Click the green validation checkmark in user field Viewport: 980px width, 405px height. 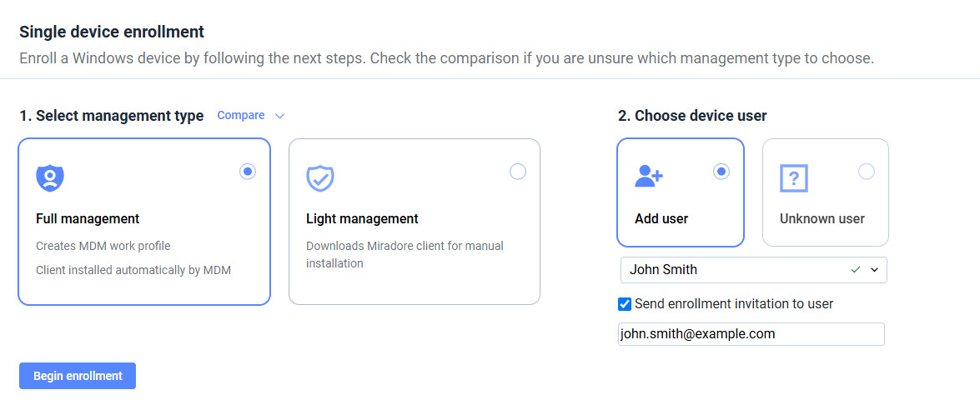point(855,270)
